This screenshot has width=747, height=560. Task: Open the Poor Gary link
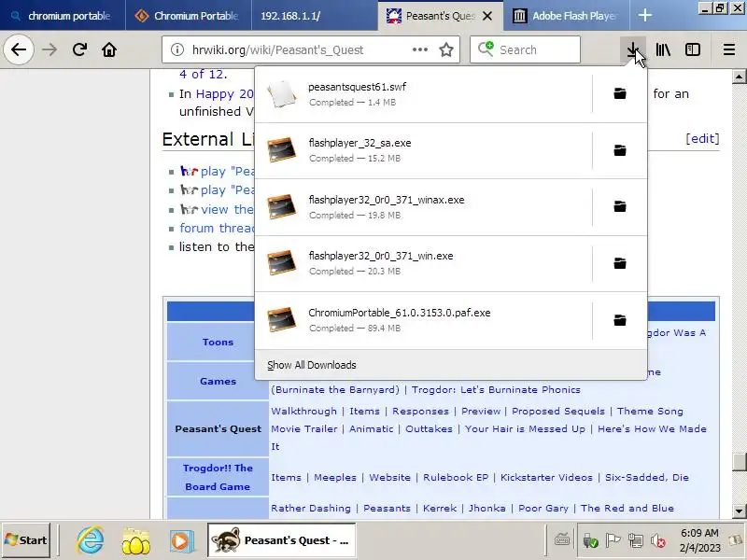[x=543, y=508]
